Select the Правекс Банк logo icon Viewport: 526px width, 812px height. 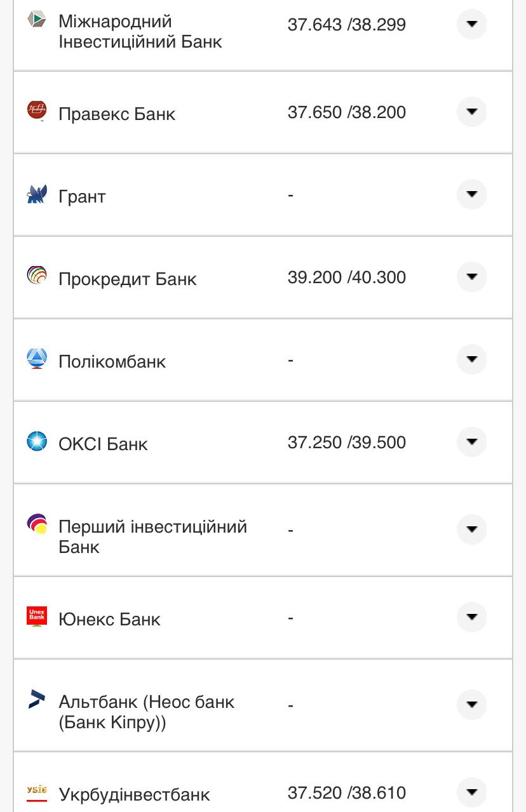point(37,109)
